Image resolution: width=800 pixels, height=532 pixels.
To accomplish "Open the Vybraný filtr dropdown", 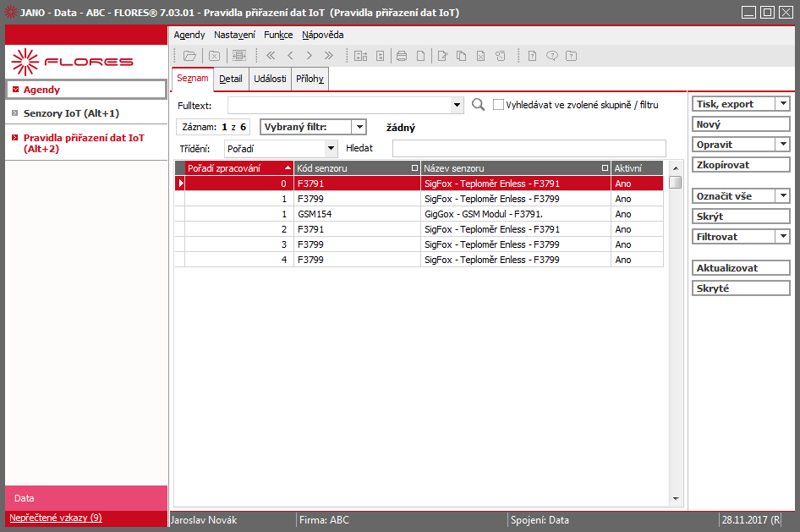I will (x=359, y=127).
